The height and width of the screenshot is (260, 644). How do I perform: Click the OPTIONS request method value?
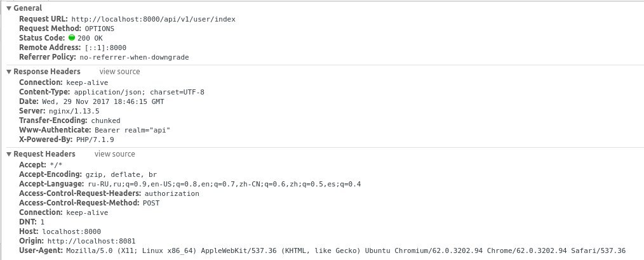point(99,29)
